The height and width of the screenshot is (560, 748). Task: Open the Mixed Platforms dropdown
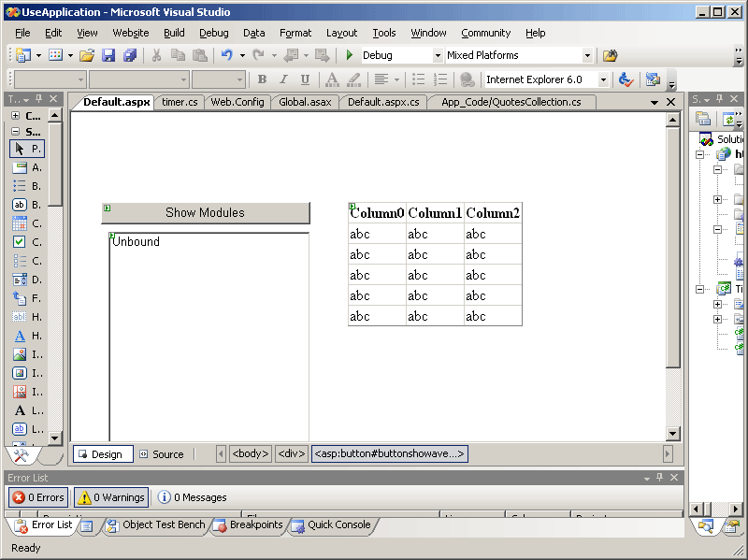tap(587, 56)
